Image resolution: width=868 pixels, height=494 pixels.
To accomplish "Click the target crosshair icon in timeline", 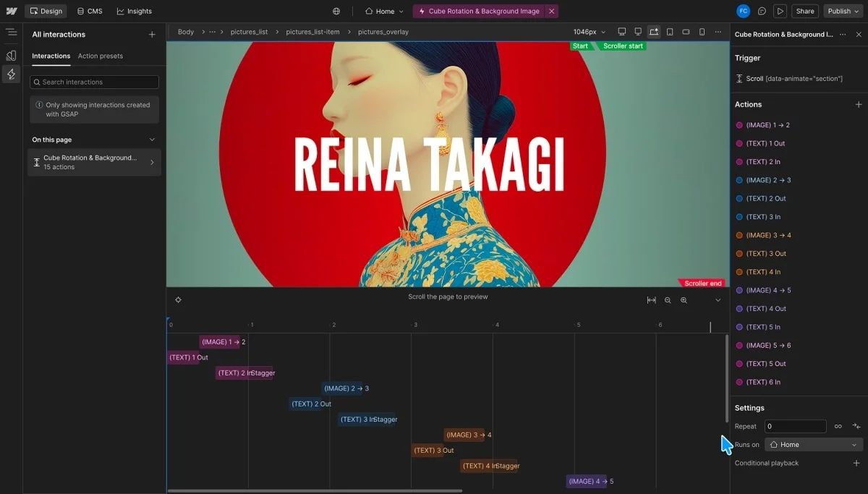I will tap(178, 299).
